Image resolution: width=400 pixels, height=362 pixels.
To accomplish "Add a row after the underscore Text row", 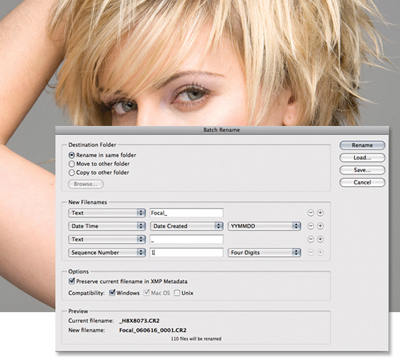I will coord(320,239).
